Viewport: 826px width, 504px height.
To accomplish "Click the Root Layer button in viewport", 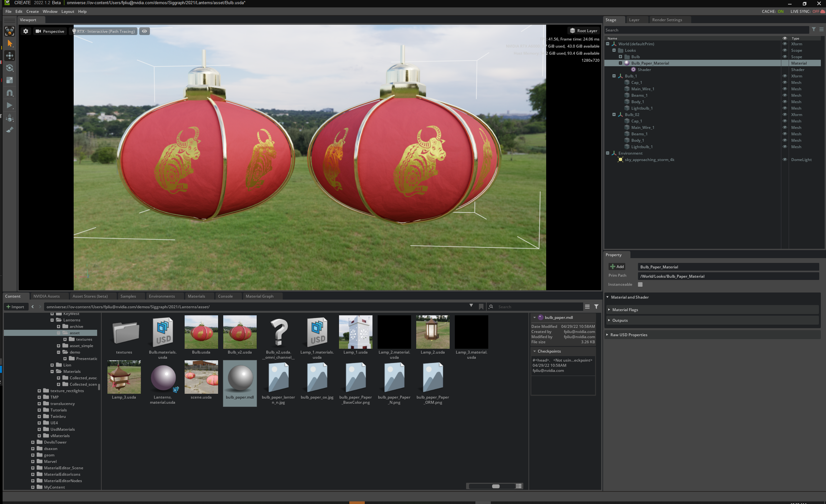I will (583, 31).
